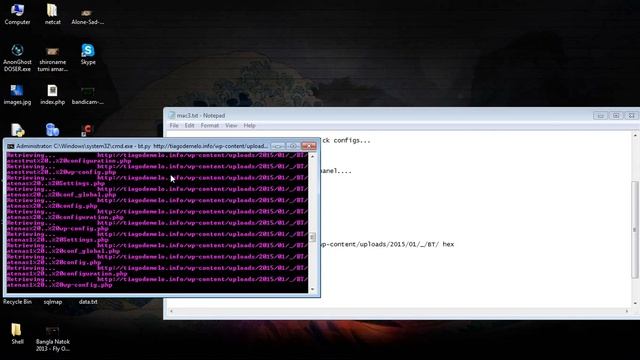Click 'p-content/uploads/2015/01/_/BT/' text in Notepad

tap(381, 244)
